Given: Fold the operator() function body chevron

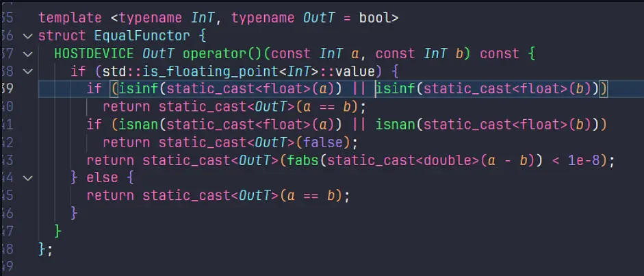Looking at the screenshot, I should pyautogui.click(x=27, y=53).
